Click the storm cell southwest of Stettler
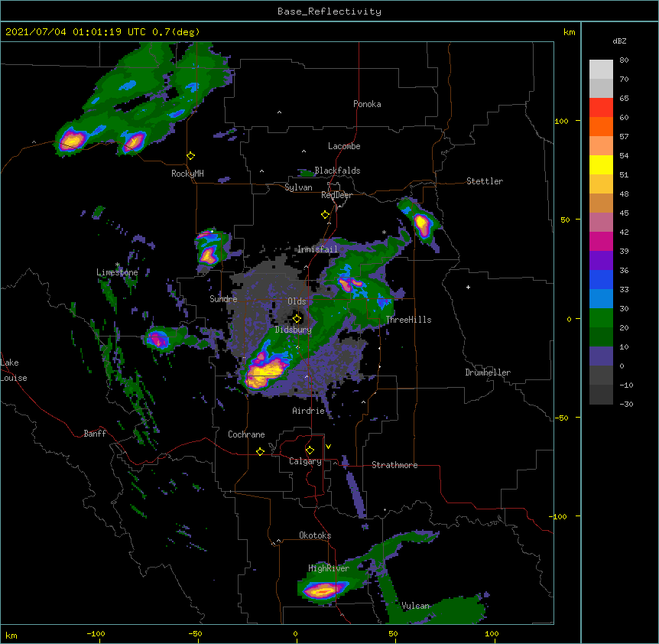The height and width of the screenshot is (644, 659). tap(422, 225)
